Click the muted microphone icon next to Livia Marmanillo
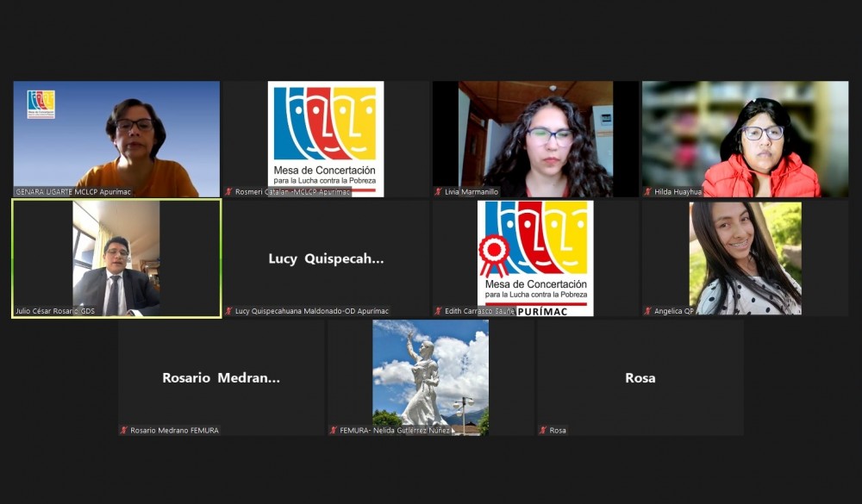Screen dimensions: 862x504 pos(439,192)
